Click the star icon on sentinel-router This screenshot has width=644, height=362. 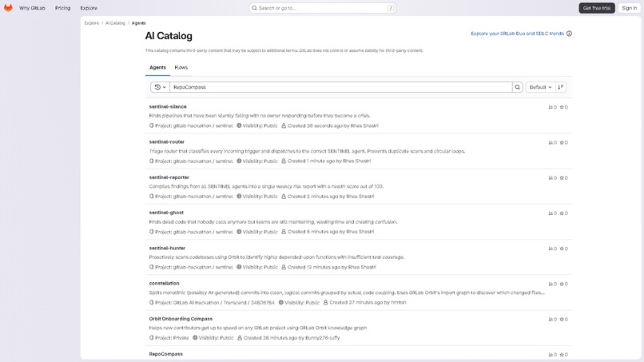(x=562, y=142)
